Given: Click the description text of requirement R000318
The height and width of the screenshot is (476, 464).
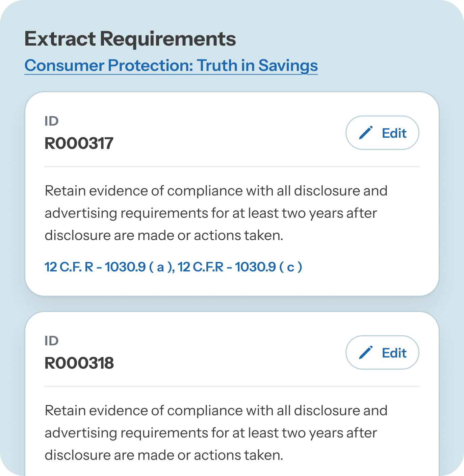Looking at the screenshot, I should point(216,433).
